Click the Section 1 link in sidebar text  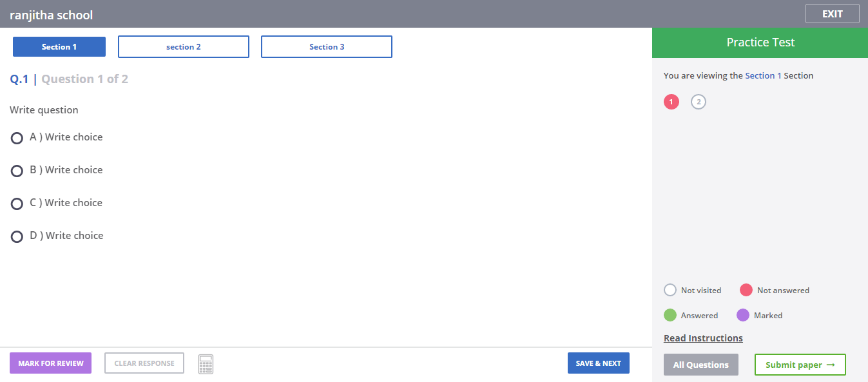click(763, 75)
